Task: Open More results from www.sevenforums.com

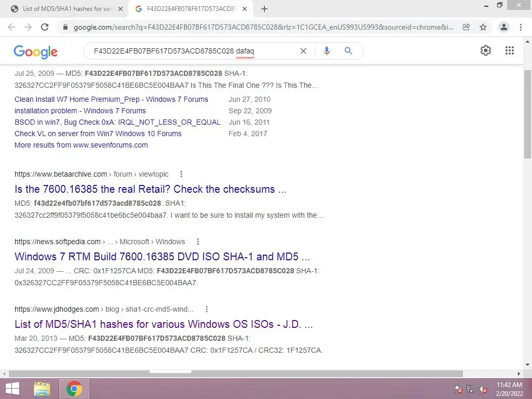Action: pyautogui.click(x=81, y=145)
